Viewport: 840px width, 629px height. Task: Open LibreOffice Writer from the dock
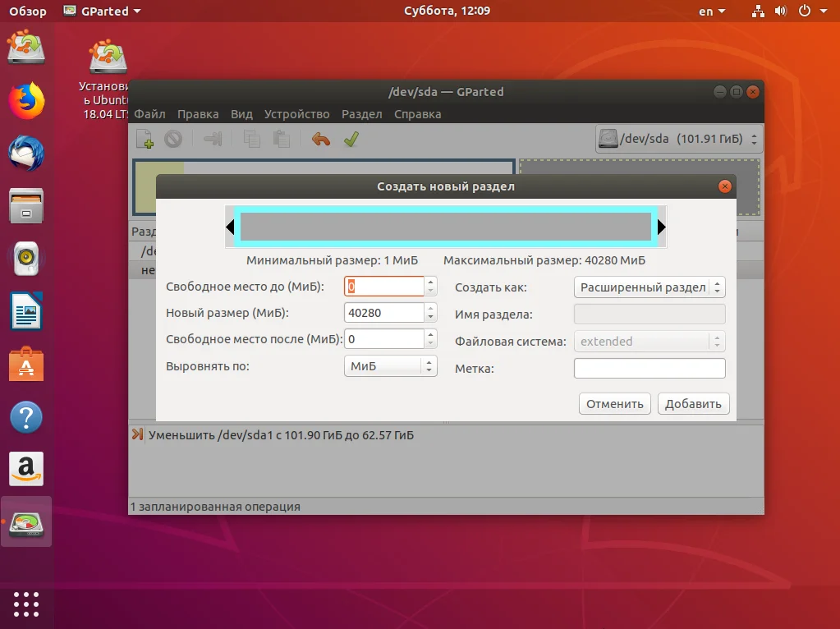pyautogui.click(x=25, y=311)
